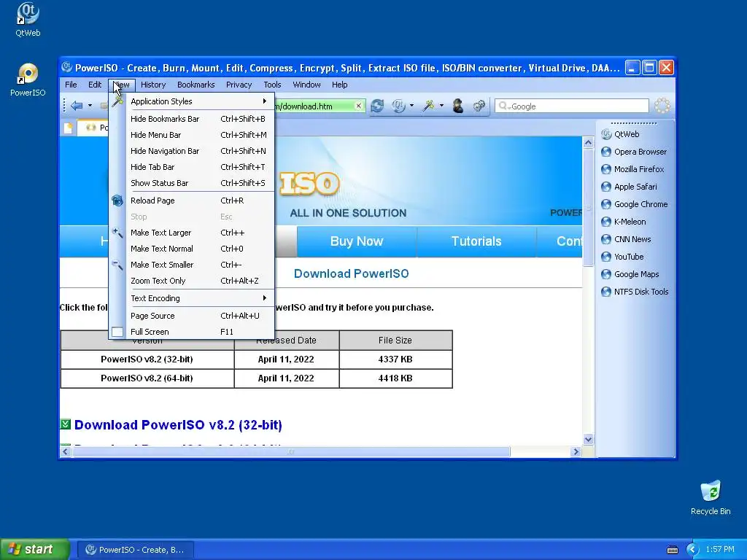This screenshot has width=747, height=560.
Task: Open Opera Browser bookmark
Action: click(x=634, y=152)
